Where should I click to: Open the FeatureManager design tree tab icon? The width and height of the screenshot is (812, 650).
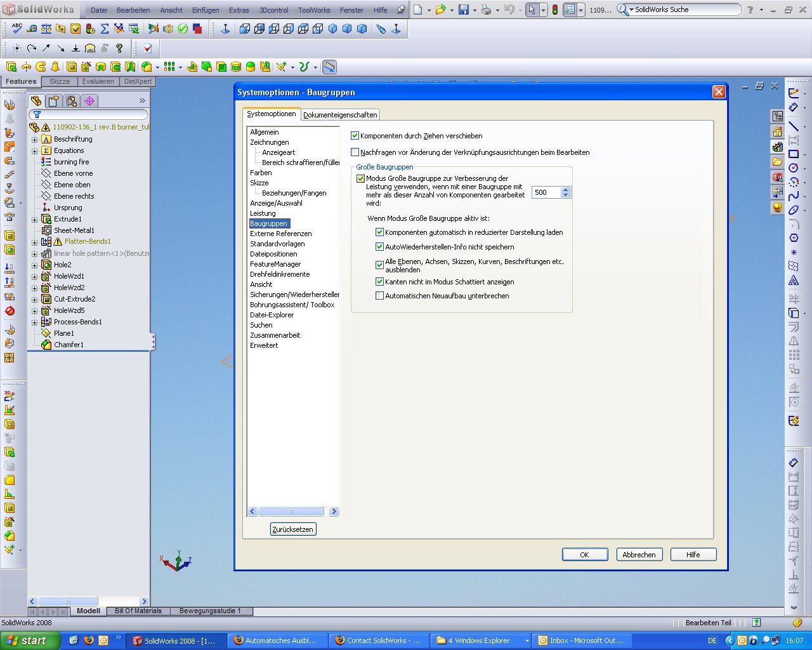36,100
